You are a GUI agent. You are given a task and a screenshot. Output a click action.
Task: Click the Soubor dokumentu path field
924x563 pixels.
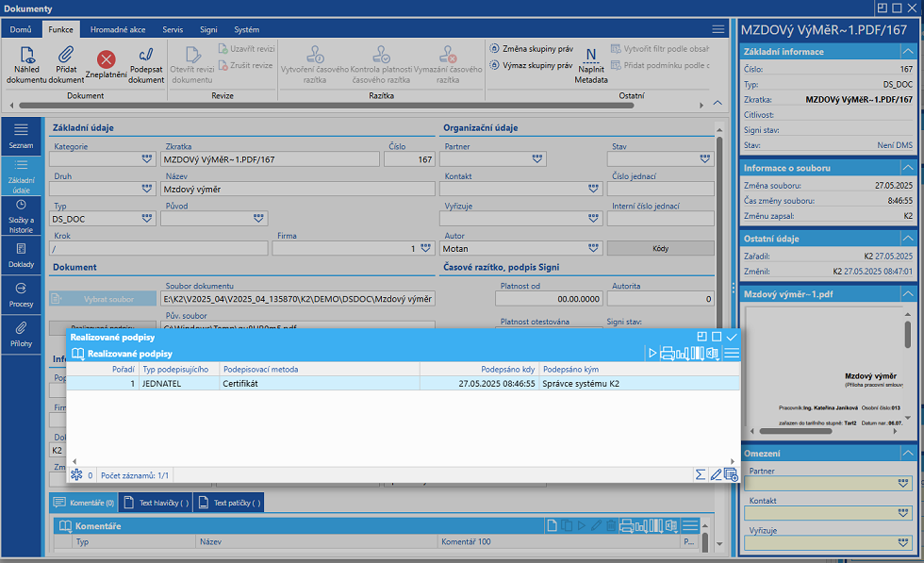coord(298,299)
